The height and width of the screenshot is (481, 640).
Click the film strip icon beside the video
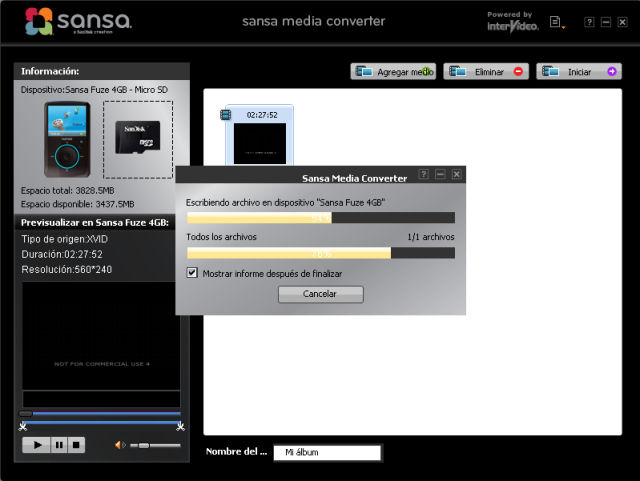coord(226,115)
